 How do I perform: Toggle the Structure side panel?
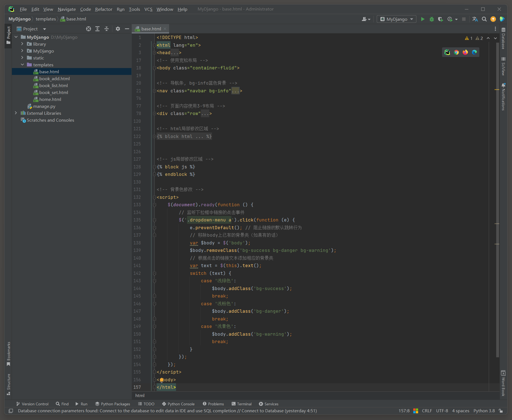tap(9, 385)
